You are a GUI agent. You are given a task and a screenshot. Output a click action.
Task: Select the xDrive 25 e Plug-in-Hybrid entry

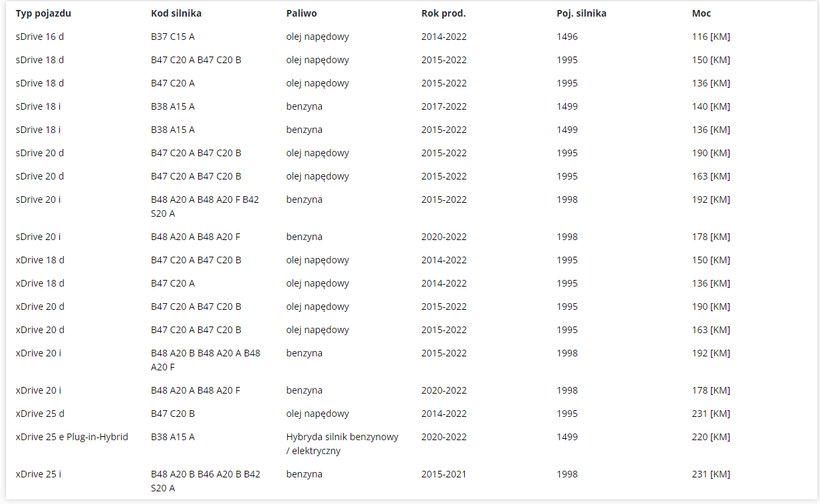point(72,437)
